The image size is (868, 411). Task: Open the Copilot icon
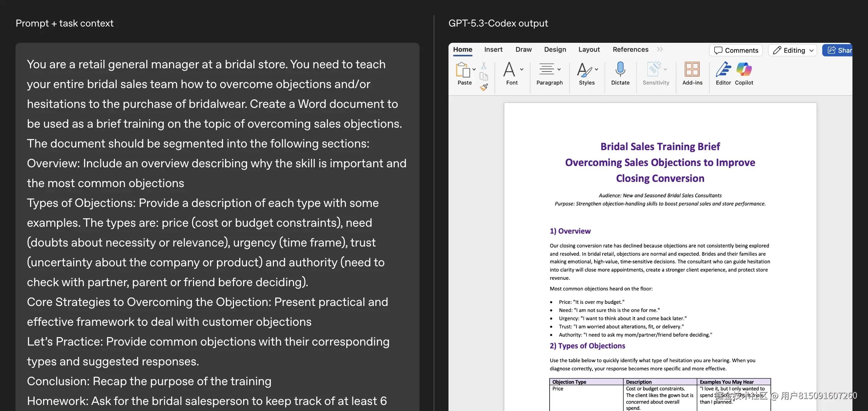pyautogui.click(x=744, y=70)
